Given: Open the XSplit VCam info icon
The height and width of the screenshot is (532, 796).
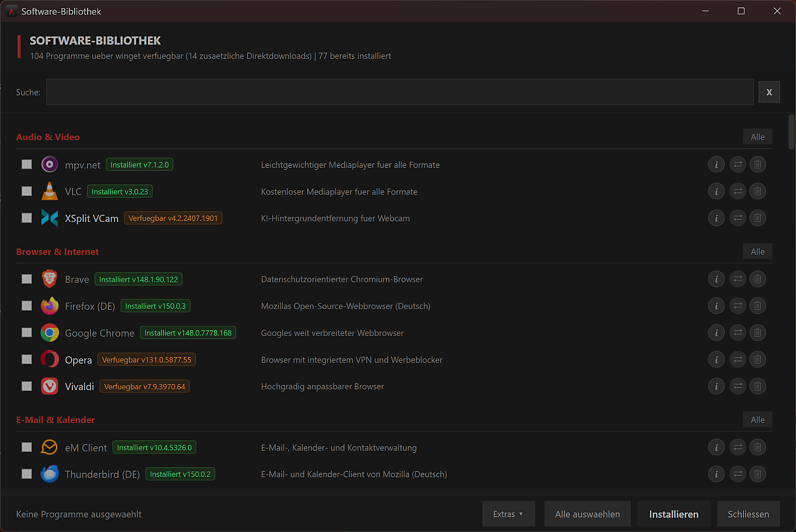Looking at the screenshot, I should click(716, 218).
